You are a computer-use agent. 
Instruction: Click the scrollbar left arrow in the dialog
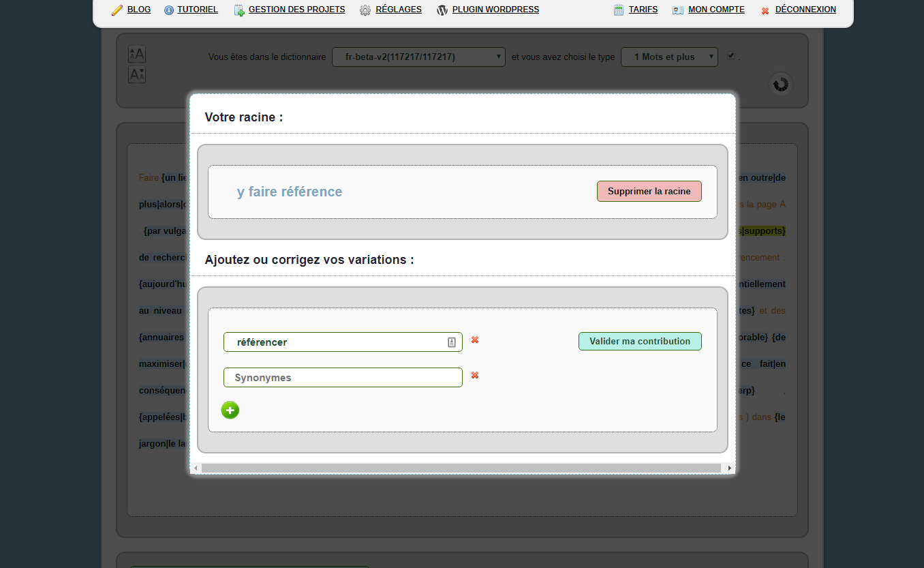pyautogui.click(x=196, y=468)
